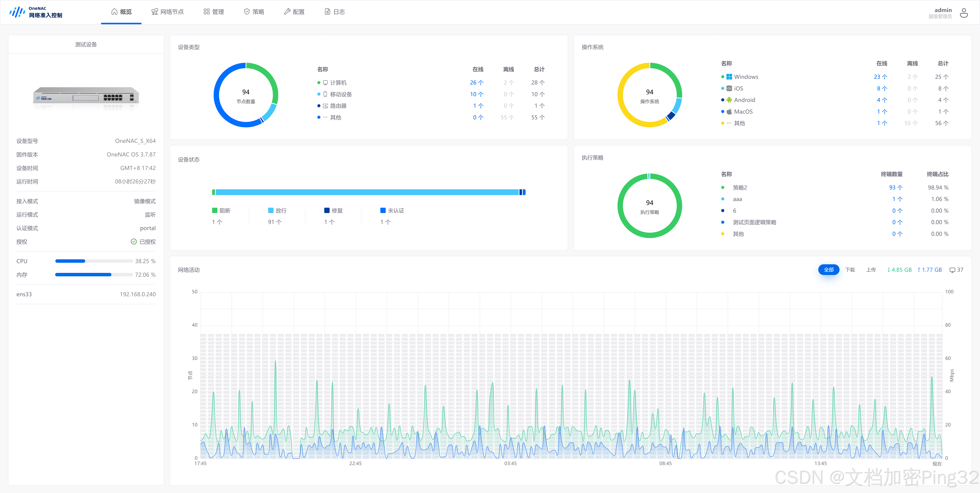This screenshot has width=980, height=493.
Task: Click the authorized green check icon
Action: 134,242
